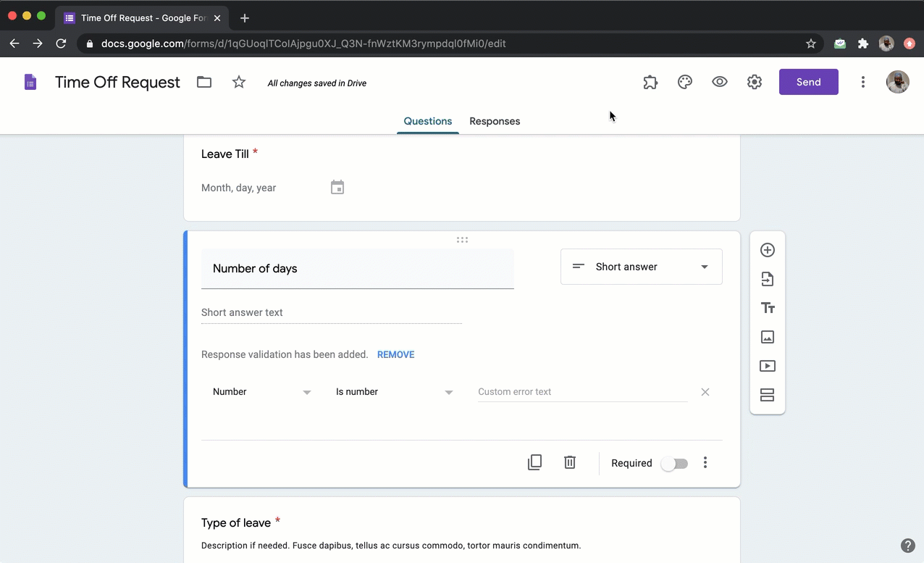Image resolution: width=924 pixels, height=563 pixels.
Task: Add title and description from sidebar
Action: tap(768, 308)
